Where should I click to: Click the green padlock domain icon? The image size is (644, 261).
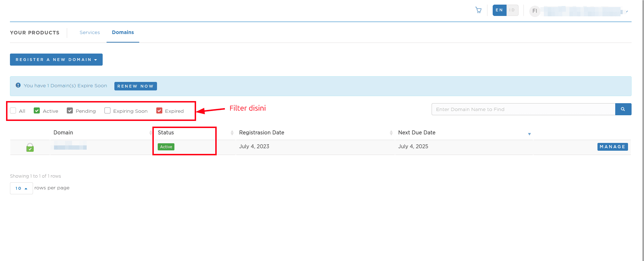point(30,147)
